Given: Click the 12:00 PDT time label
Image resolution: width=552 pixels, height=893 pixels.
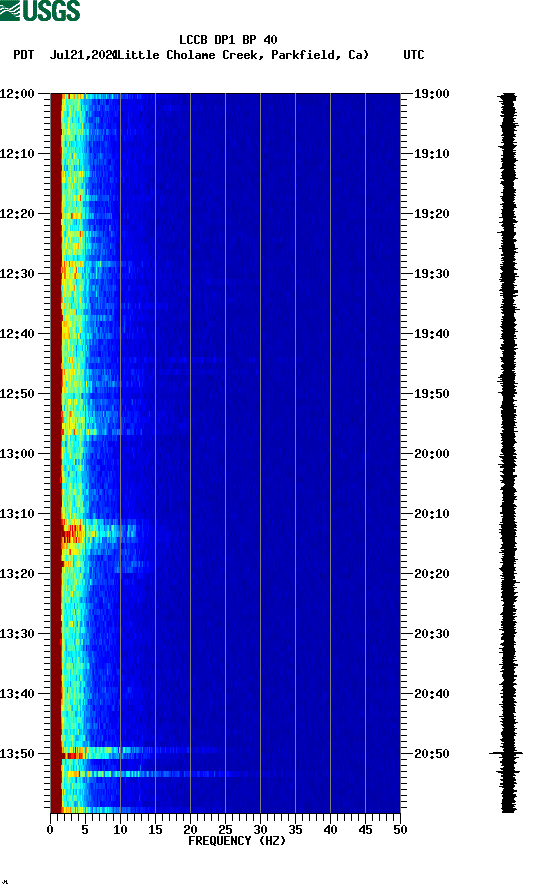Looking at the screenshot, I should 17,93.
